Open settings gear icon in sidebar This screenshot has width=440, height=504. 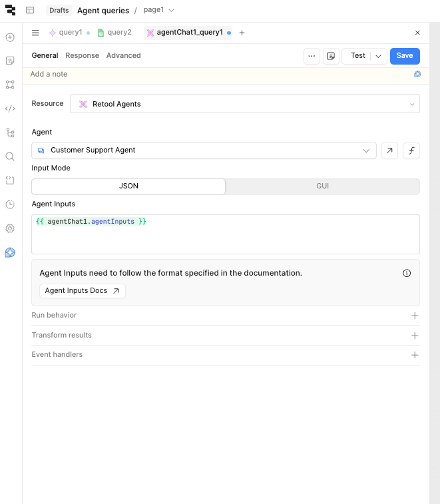[10, 228]
